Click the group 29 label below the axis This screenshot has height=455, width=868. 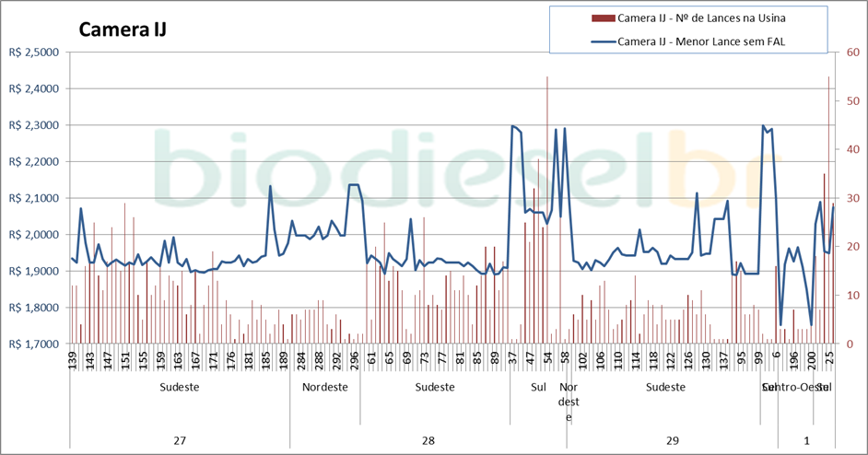pos(673,441)
